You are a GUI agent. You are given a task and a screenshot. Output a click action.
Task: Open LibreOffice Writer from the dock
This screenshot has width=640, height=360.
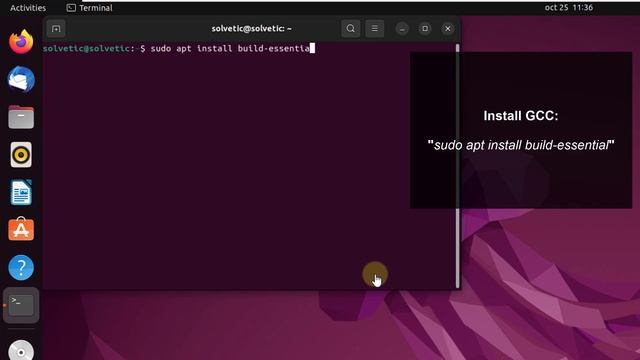[x=21, y=192]
